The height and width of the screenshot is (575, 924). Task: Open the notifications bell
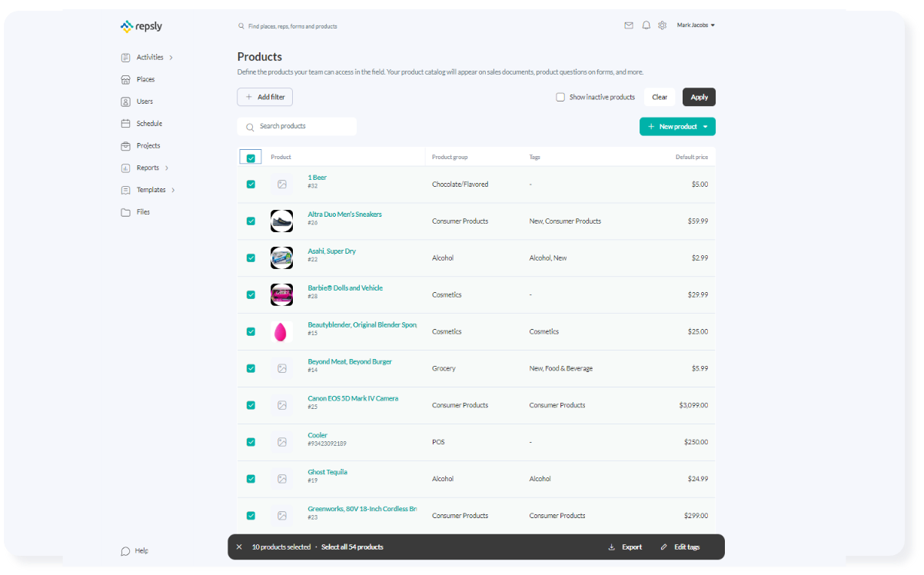646,25
